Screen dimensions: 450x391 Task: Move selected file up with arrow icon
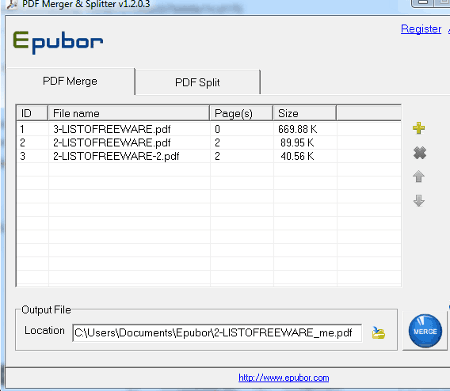click(419, 177)
